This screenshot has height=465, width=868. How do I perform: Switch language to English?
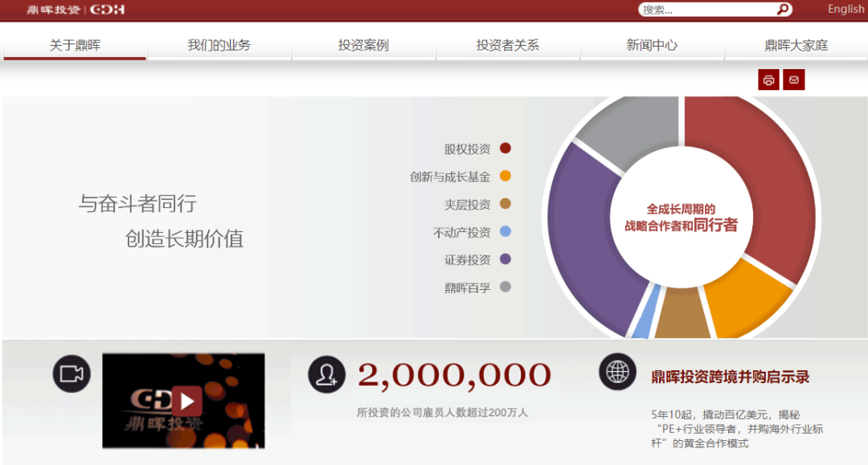(845, 9)
